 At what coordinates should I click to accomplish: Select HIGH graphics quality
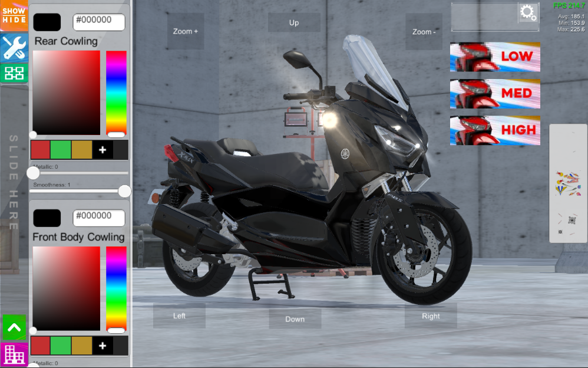pos(495,130)
